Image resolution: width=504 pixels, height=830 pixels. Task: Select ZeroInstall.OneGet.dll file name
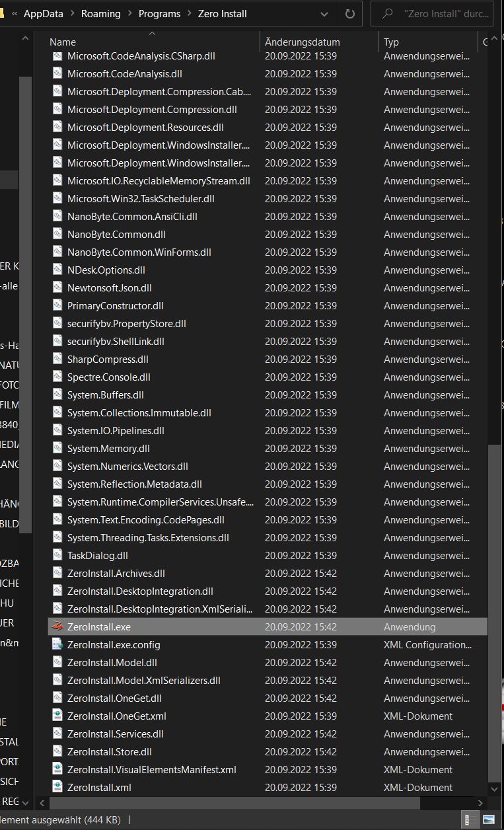coord(114,698)
